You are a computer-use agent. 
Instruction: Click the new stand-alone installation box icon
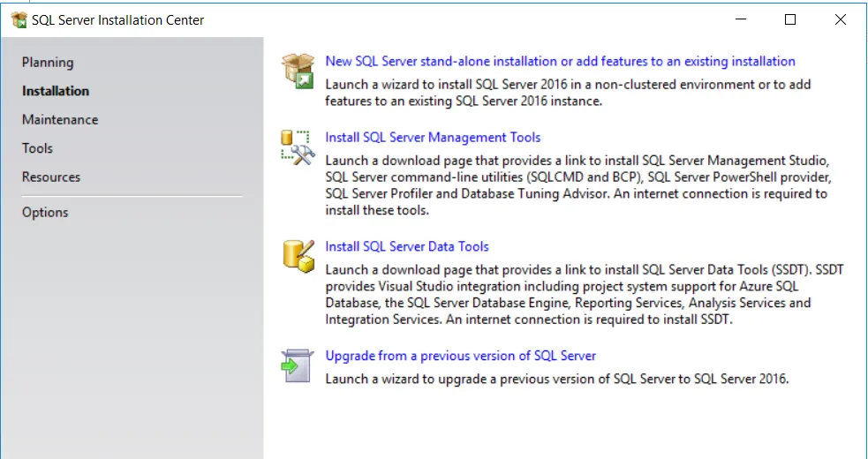tap(298, 71)
